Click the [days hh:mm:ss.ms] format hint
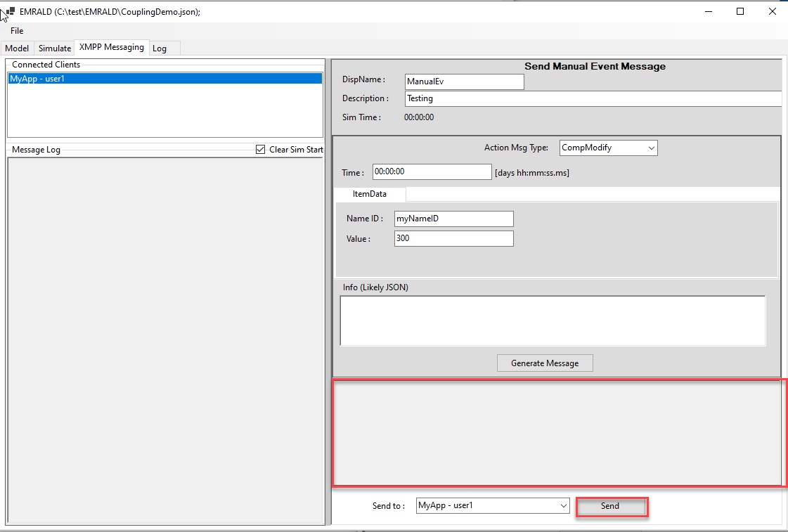This screenshot has width=788, height=532. click(x=532, y=173)
